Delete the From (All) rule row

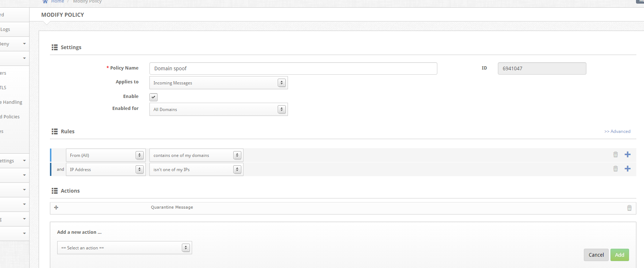point(616,155)
